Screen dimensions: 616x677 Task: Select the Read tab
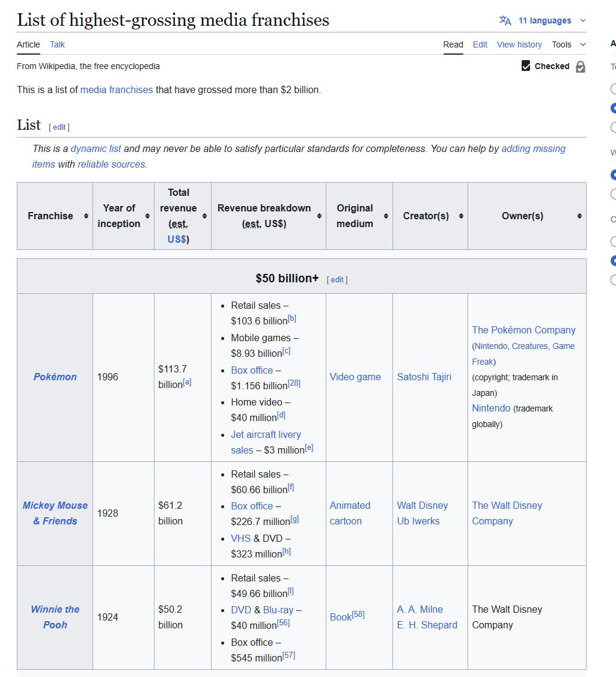tap(453, 44)
